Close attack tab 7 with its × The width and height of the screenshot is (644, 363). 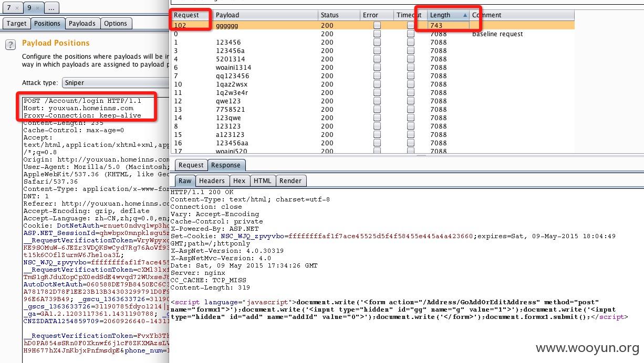tap(16, 8)
